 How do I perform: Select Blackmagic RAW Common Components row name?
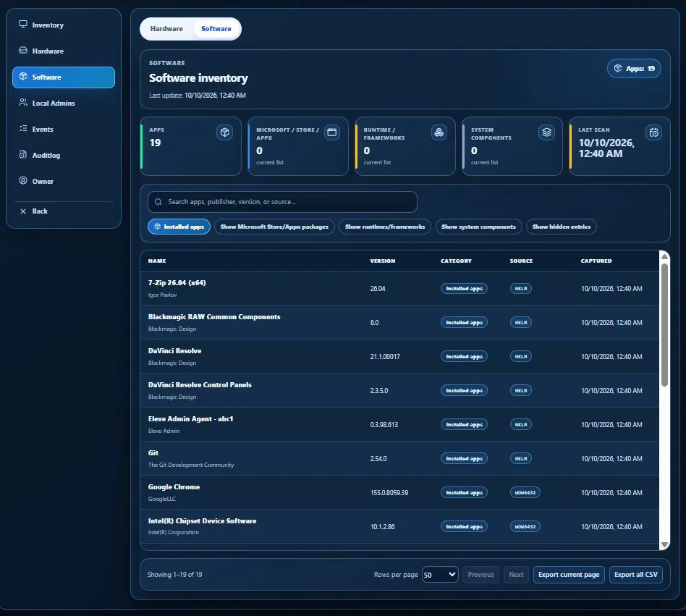[x=214, y=317]
